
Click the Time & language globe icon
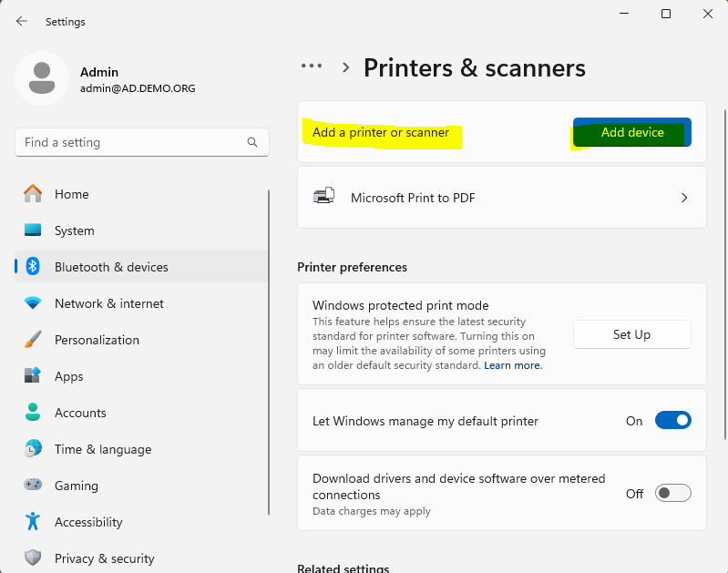[x=33, y=448]
